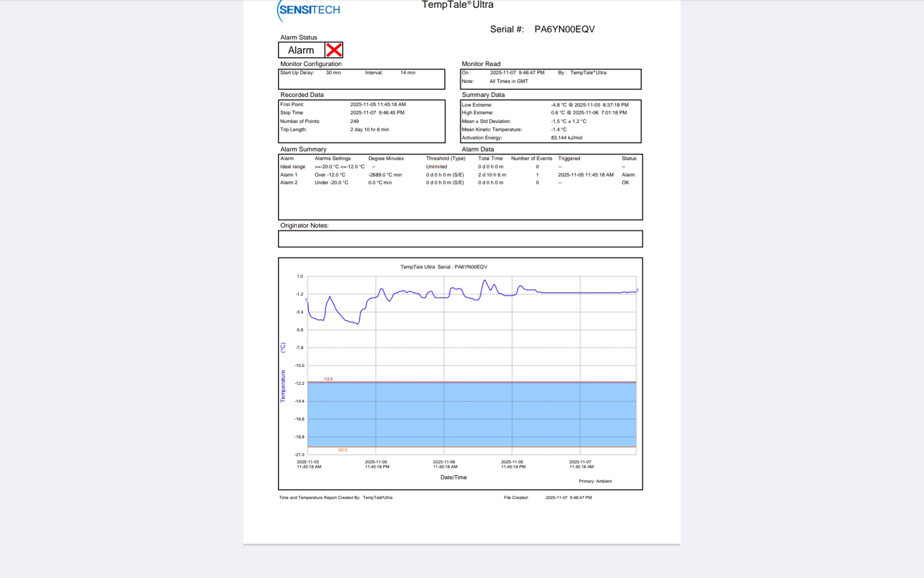Click inside the Originator Notes field
This screenshot has height=578, width=924.
pyautogui.click(x=460, y=239)
